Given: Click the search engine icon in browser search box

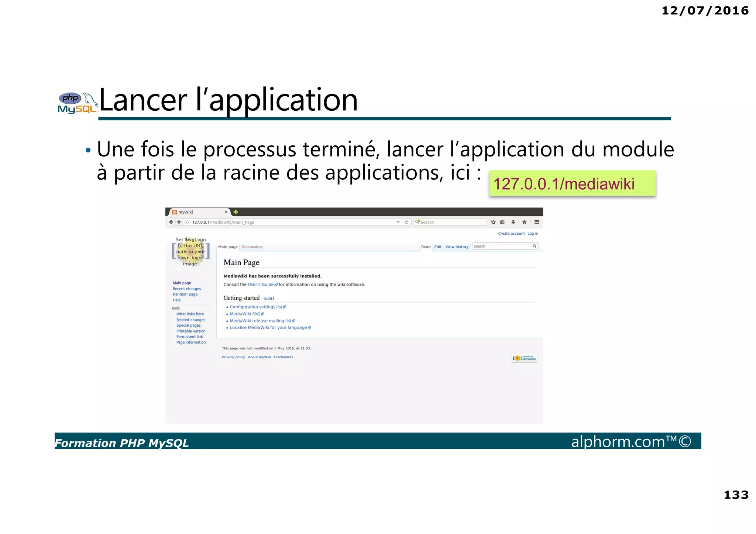Looking at the screenshot, I should [417, 222].
